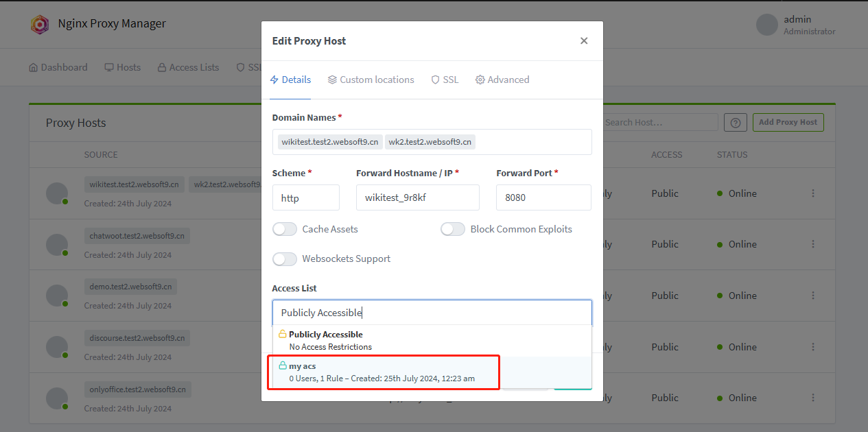Click the three-dot menu for the wikitest host
This screenshot has width=868, height=432.
tap(813, 193)
